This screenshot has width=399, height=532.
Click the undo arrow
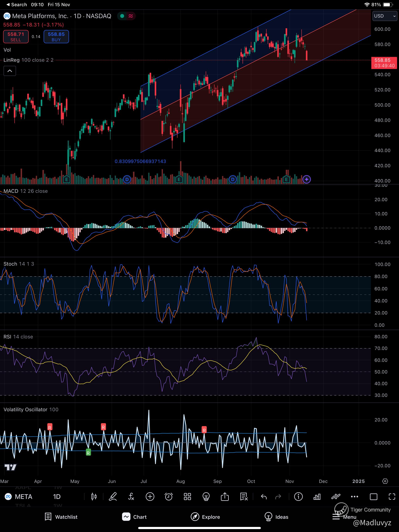tap(264, 497)
